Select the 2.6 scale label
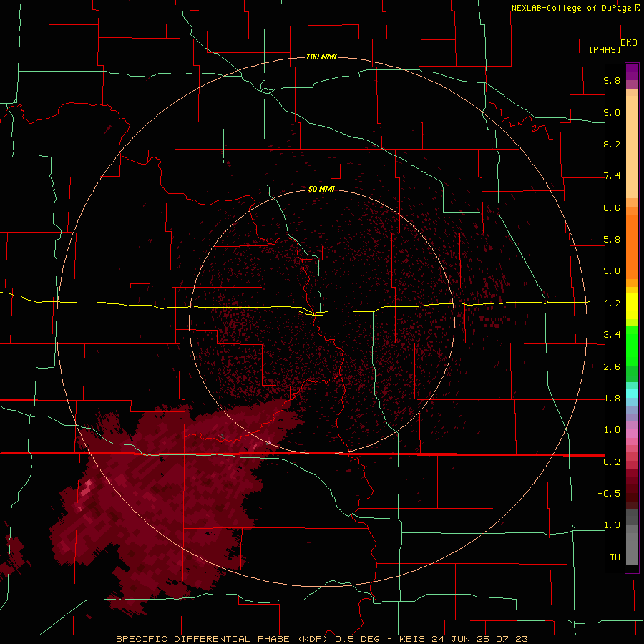Viewport: 644px width, 644px height. click(x=612, y=367)
